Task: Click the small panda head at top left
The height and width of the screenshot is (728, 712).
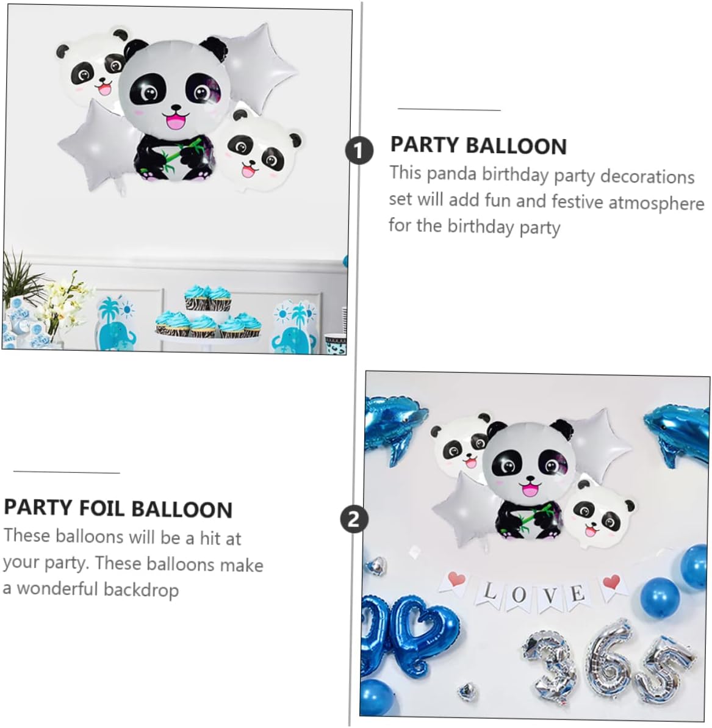Action: (91, 67)
